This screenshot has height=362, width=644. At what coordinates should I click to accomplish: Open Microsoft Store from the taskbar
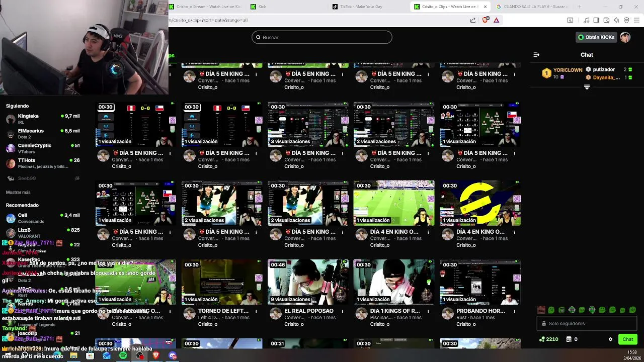(x=90, y=355)
